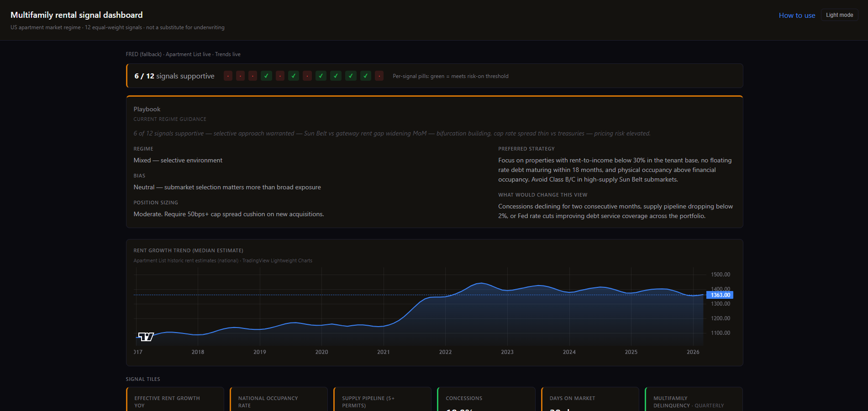Click the FRED (fallback) source label
This screenshot has height=411, width=868.
pyautogui.click(x=144, y=54)
